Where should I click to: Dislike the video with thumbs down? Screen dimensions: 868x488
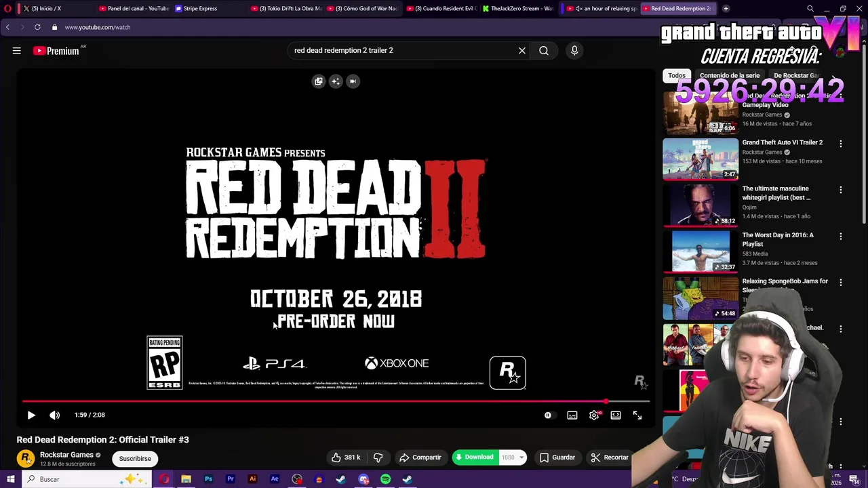point(378,457)
